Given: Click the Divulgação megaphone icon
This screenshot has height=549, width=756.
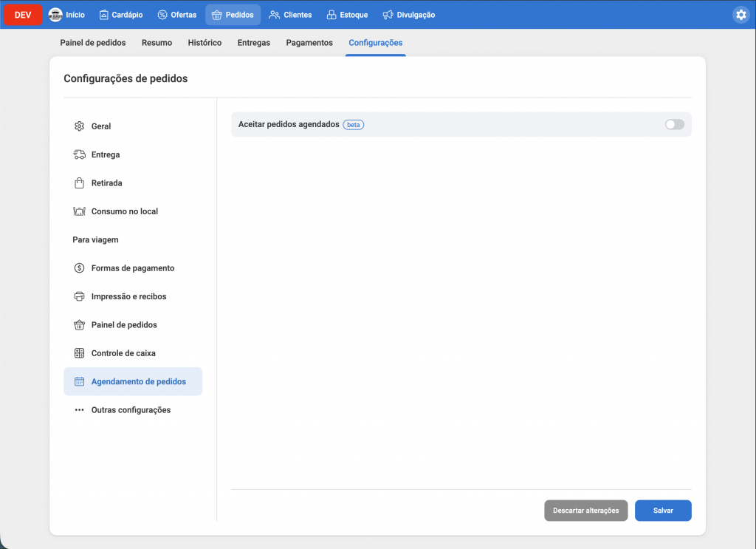Looking at the screenshot, I should [388, 15].
